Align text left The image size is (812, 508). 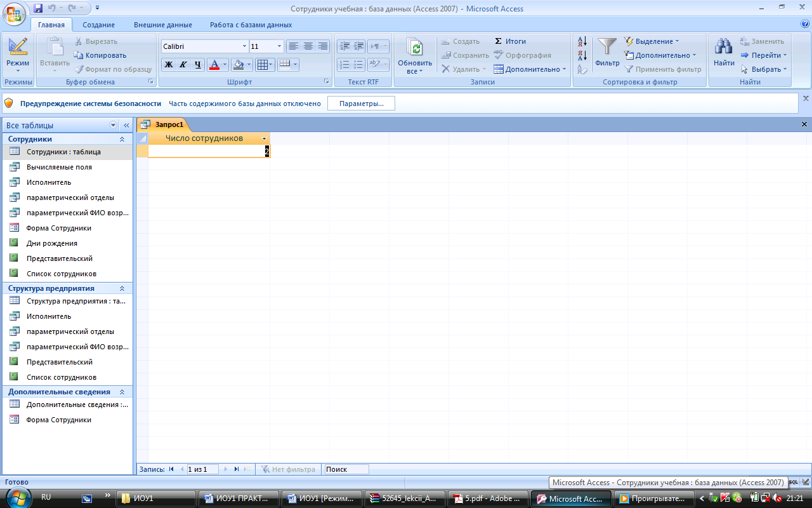click(x=293, y=46)
